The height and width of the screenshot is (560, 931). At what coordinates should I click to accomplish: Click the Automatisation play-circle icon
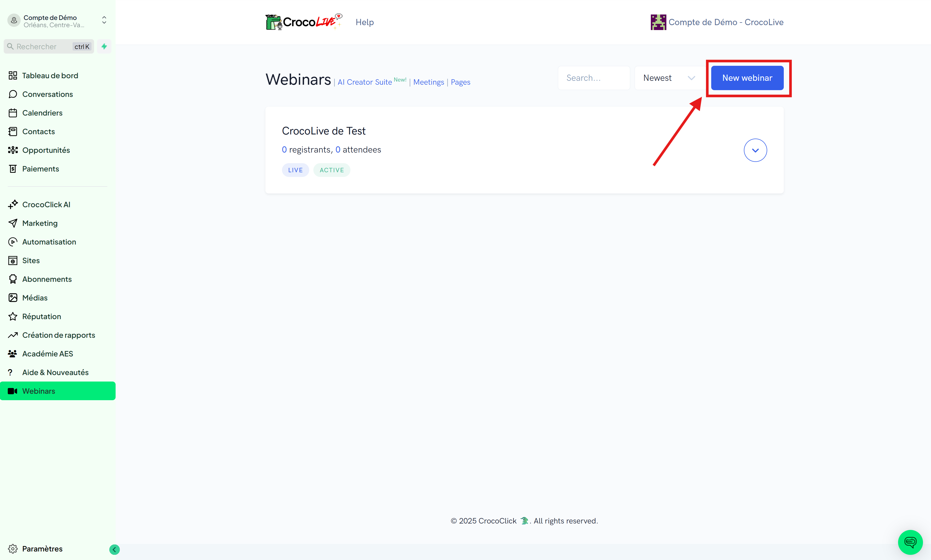coord(13,242)
